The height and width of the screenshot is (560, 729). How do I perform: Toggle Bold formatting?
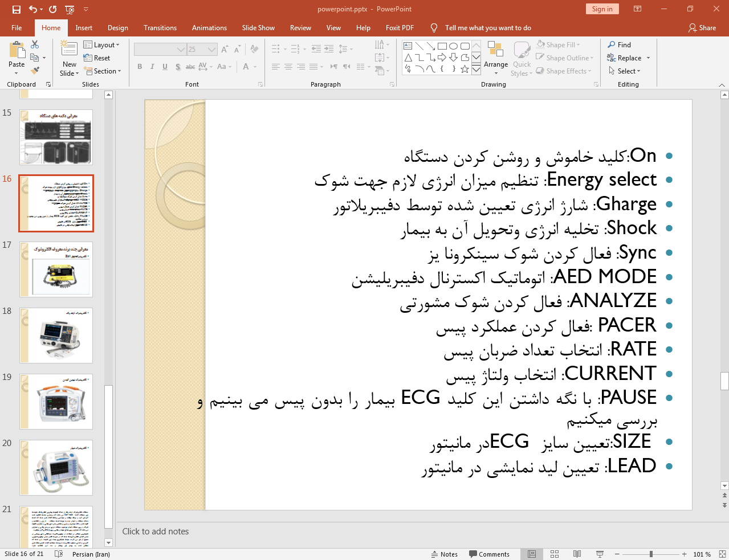click(140, 67)
